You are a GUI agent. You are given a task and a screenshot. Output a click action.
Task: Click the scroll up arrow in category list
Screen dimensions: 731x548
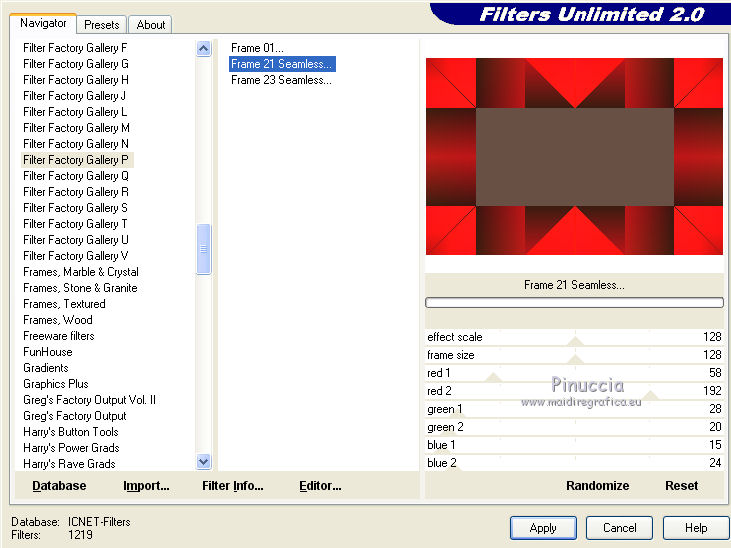click(x=204, y=49)
